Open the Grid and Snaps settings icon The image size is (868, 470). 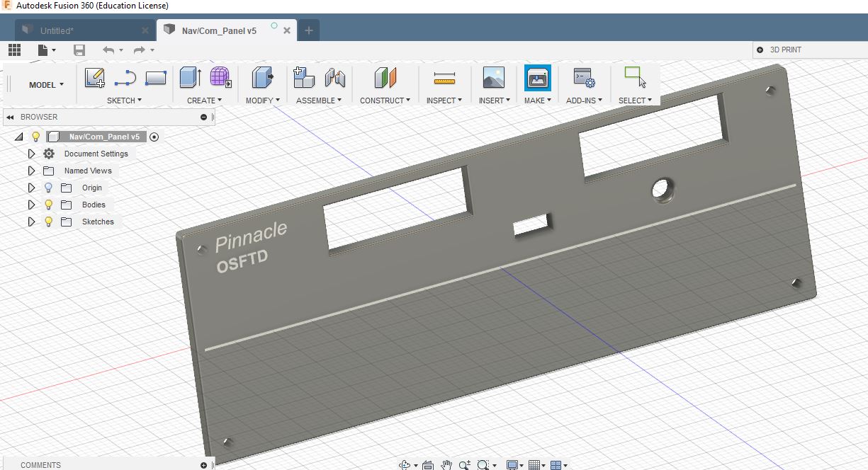(x=536, y=465)
